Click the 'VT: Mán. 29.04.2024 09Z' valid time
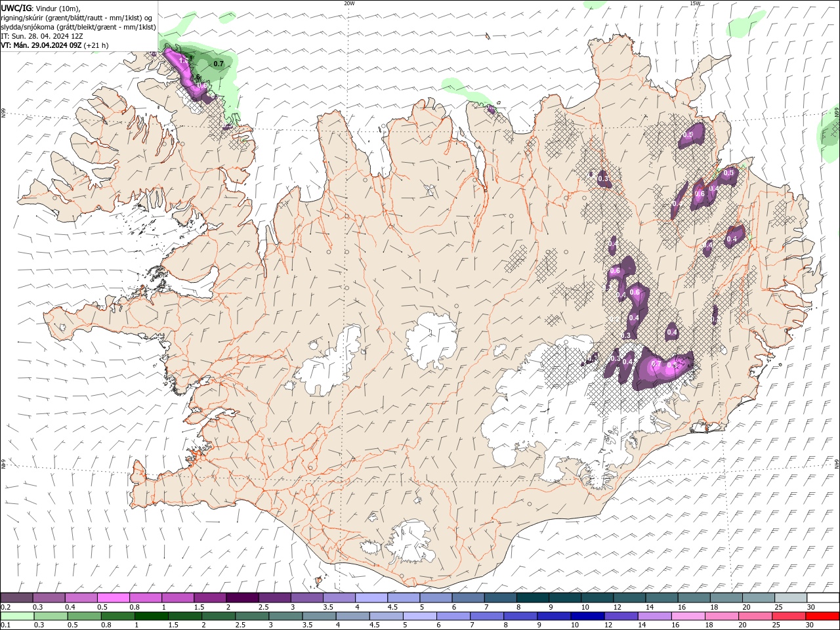The height and width of the screenshot is (630, 840). [41, 45]
